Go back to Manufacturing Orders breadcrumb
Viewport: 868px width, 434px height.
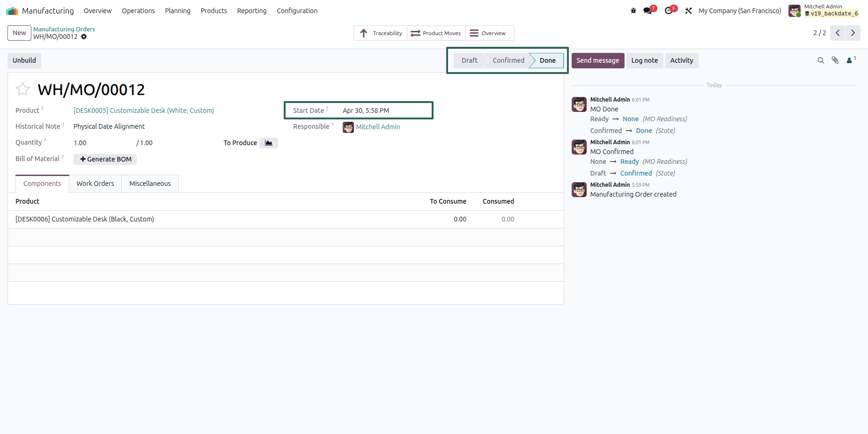click(64, 29)
